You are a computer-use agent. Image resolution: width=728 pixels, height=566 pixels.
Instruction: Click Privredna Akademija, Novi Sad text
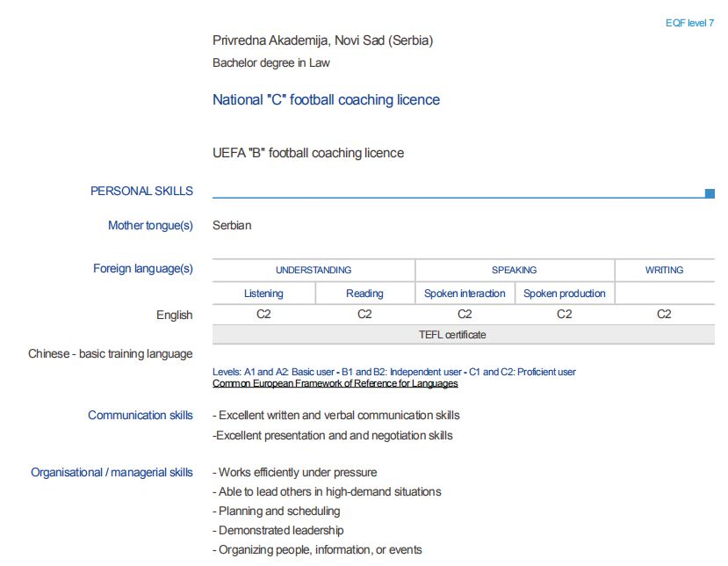(x=322, y=40)
